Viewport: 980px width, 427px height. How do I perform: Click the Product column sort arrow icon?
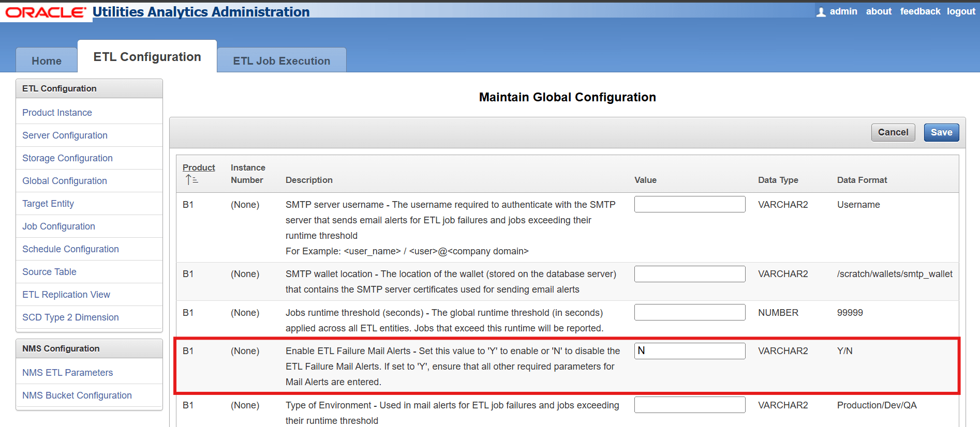click(191, 180)
